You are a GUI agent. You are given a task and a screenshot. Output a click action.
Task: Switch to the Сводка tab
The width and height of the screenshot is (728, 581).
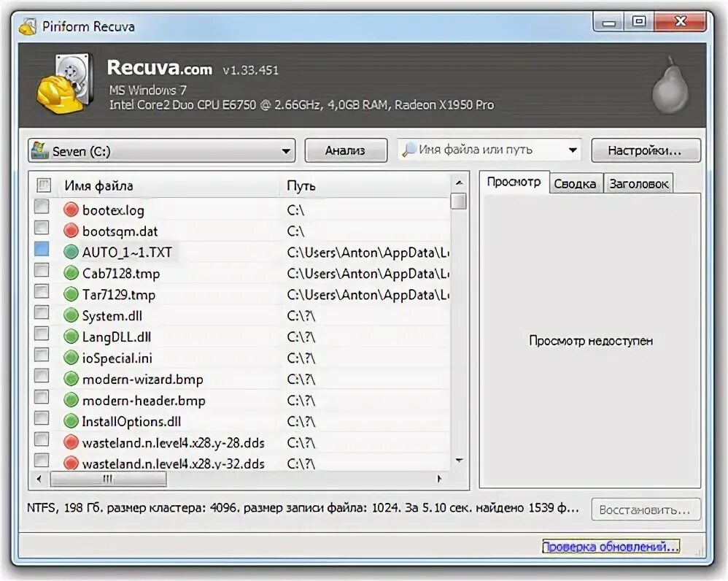pyautogui.click(x=576, y=184)
